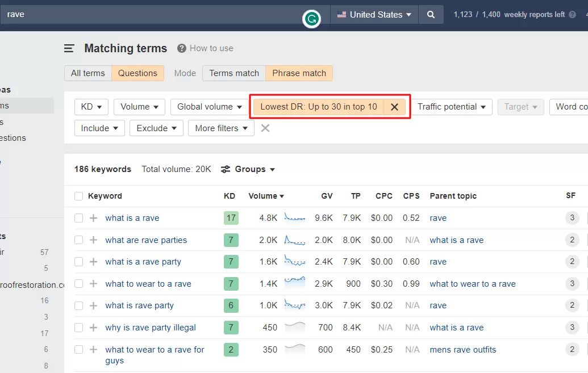The width and height of the screenshot is (588, 373).
Task: Click the weekly reports help question mark
Action: (572, 15)
